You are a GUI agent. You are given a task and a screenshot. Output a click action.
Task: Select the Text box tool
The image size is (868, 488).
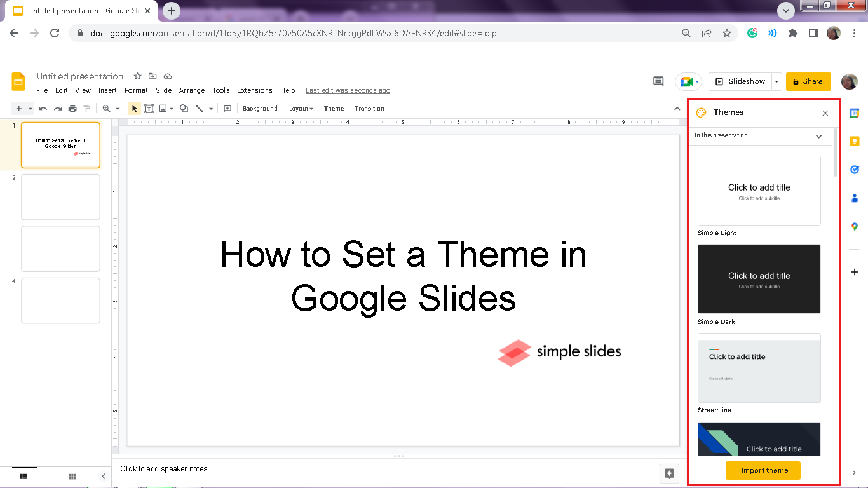tap(149, 108)
